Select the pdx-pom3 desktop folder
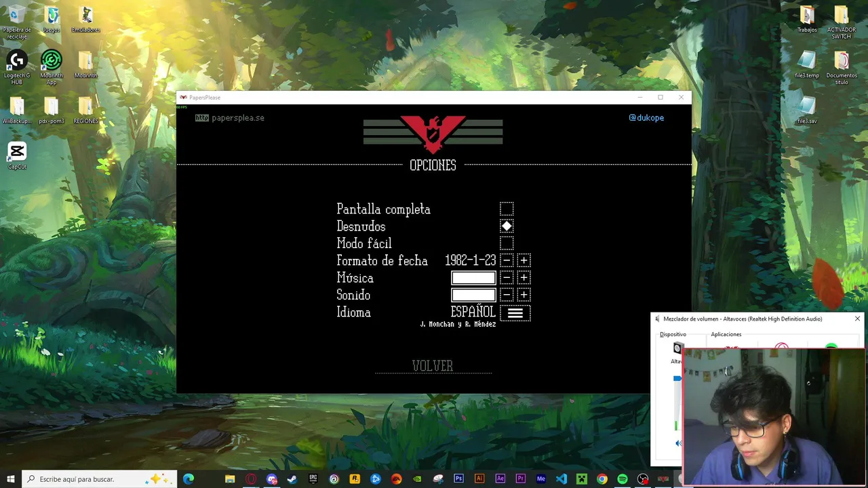Screen dimensions: 868x488 52,110
